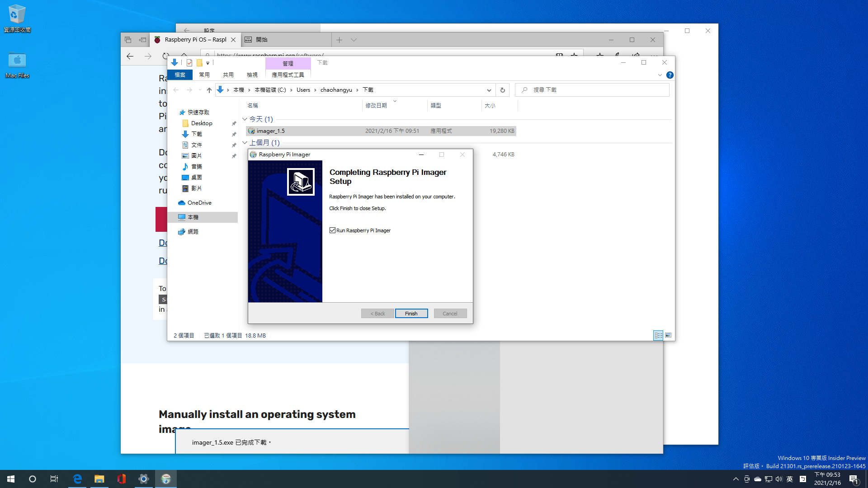The height and width of the screenshot is (488, 868).
Task: Click the refresh icon beside address bar
Action: [502, 90]
